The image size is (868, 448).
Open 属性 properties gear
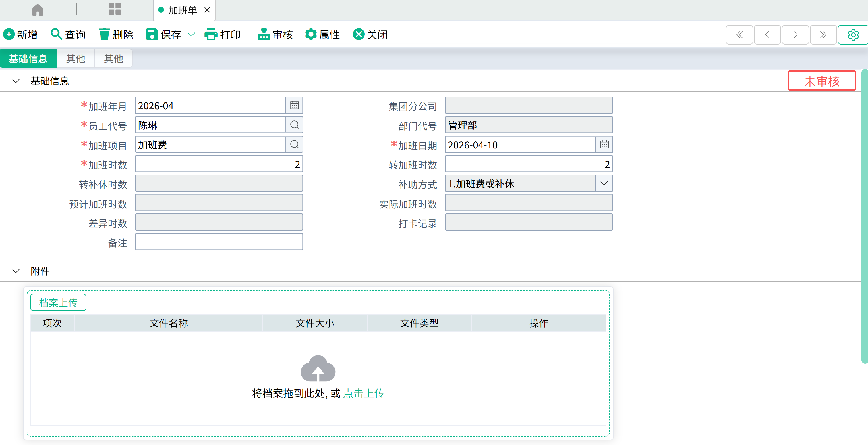pyautogui.click(x=311, y=34)
